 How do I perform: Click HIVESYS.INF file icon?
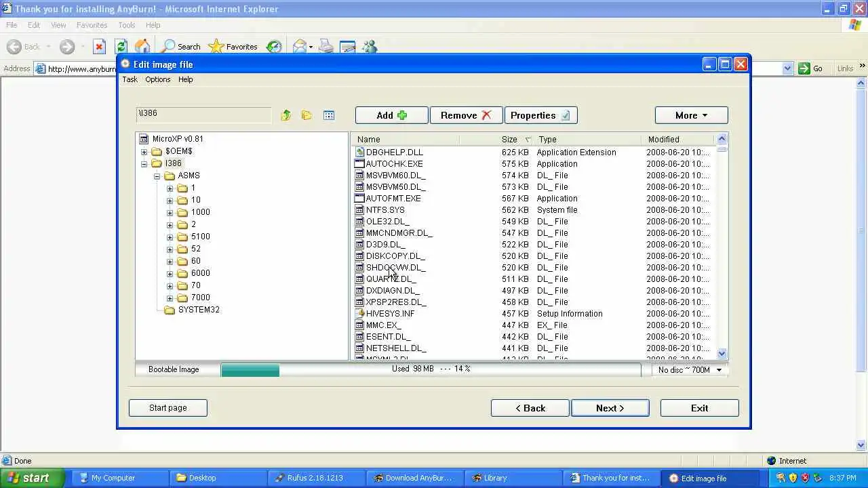pyautogui.click(x=360, y=314)
